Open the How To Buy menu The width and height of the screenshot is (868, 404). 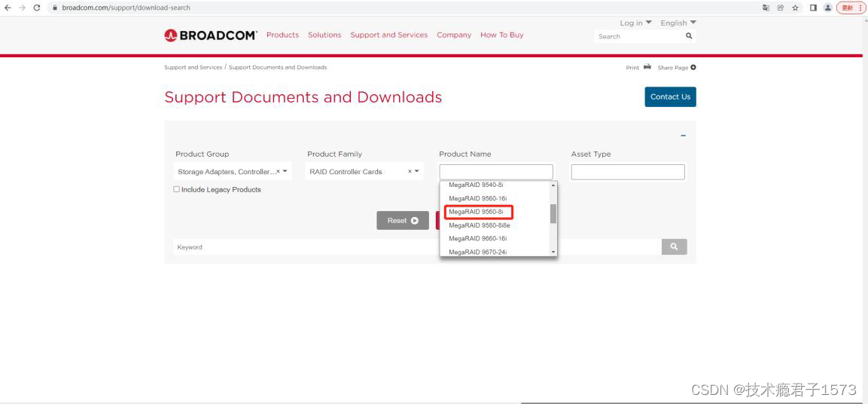(x=502, y=35)
